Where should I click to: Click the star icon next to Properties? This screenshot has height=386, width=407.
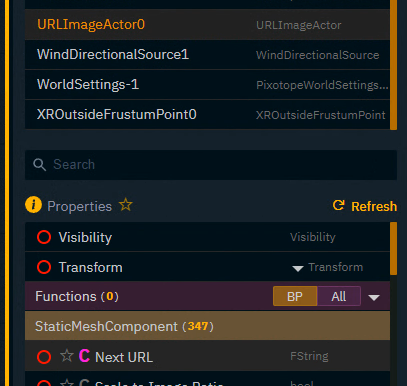pos(126,205)
